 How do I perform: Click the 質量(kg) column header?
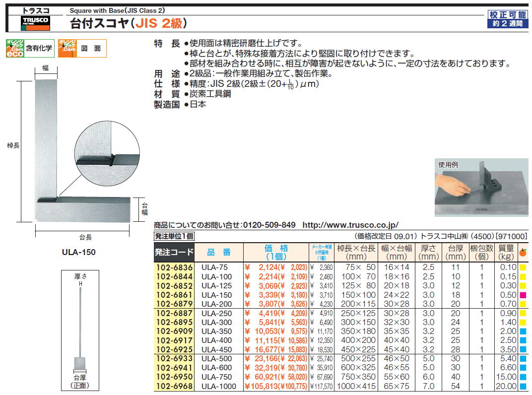tap(506, 252)
